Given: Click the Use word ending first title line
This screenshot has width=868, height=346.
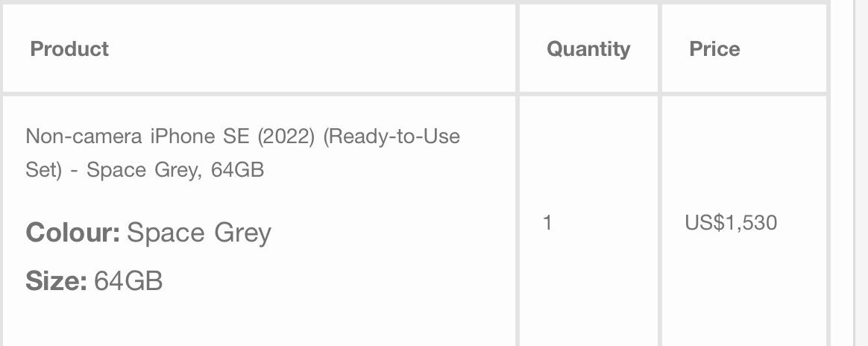Looking at the screenshot, I should (x=441, y=136).
